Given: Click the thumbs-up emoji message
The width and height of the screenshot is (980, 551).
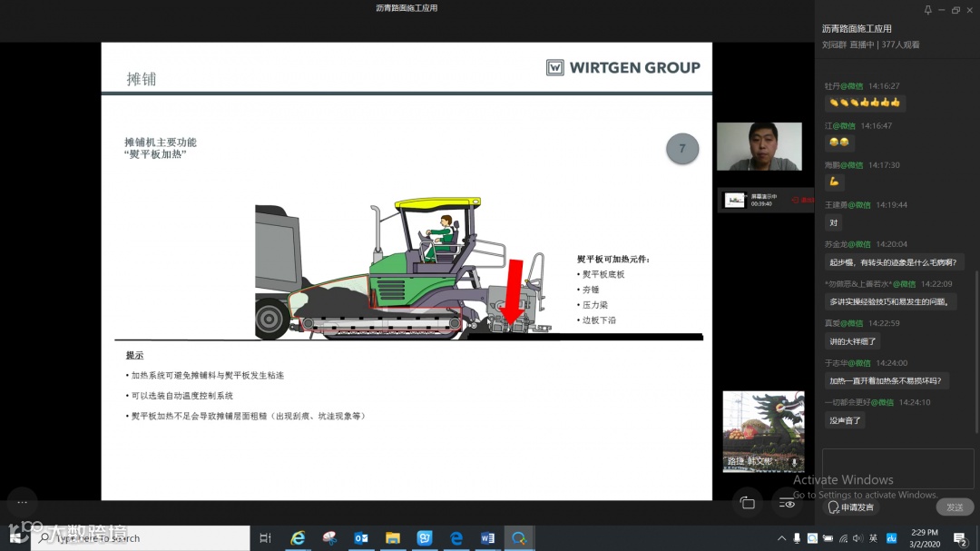Looking at the screenshot, I should (865, 103).
